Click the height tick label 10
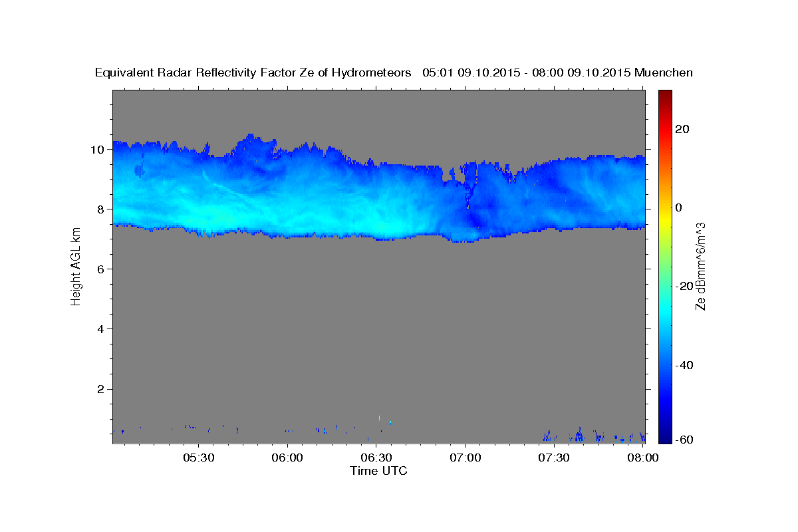This screenshot has height=532, width=798. pyautogui.click(x=98, y=149)
